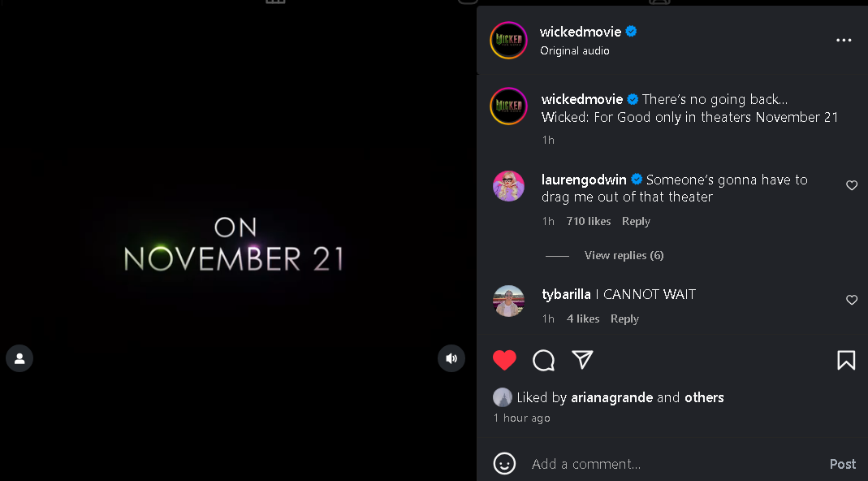Open wickedmovie profile picture in header
The image size is (868, 481).
pyautogui.click(x=509, y=40)
